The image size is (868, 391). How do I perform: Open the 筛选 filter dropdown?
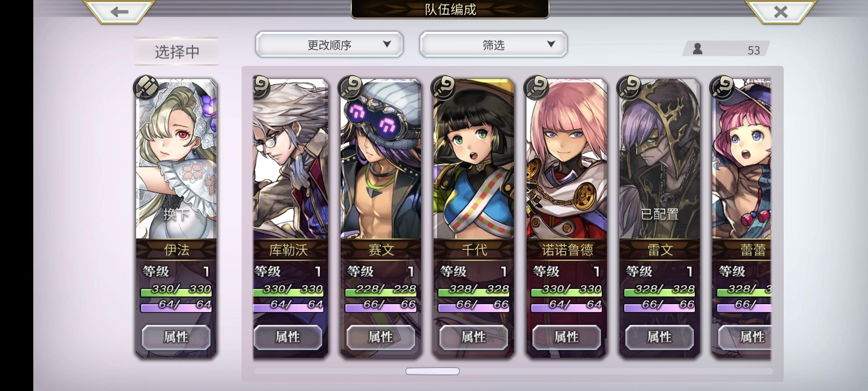tap(493, 45)
